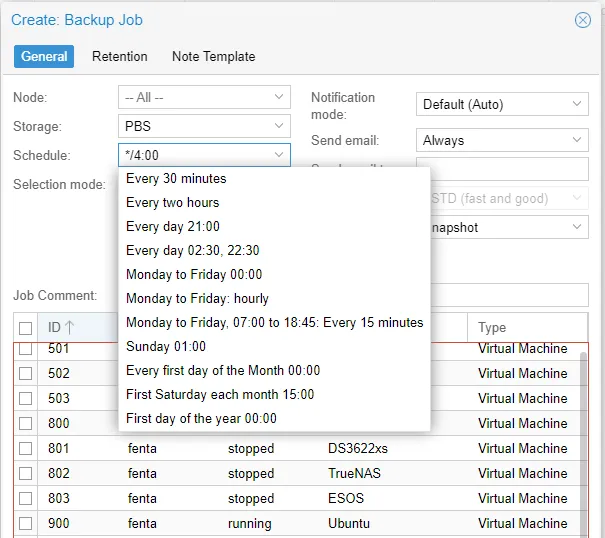
Task: Pick 'Monday to Friday: hourly' schedule
Action: tap(274, 298)
